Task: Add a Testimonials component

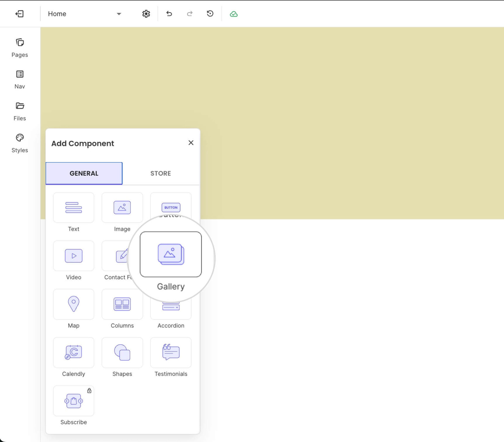Action: (x=171, y=352)
